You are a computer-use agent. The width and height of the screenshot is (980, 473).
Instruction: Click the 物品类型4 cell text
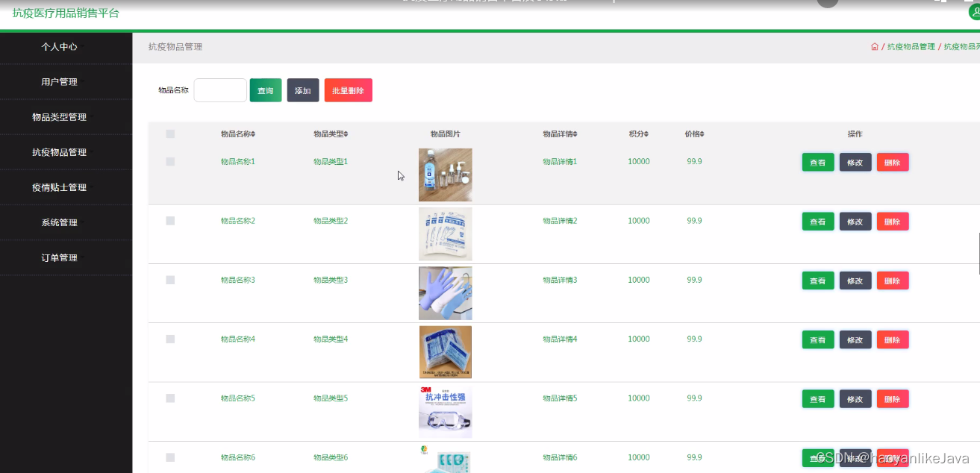click(x=331, y=339)
